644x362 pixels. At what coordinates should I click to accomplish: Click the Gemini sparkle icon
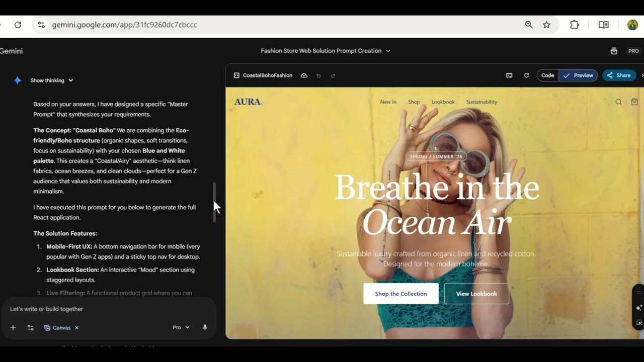click(x=18, y=80)
